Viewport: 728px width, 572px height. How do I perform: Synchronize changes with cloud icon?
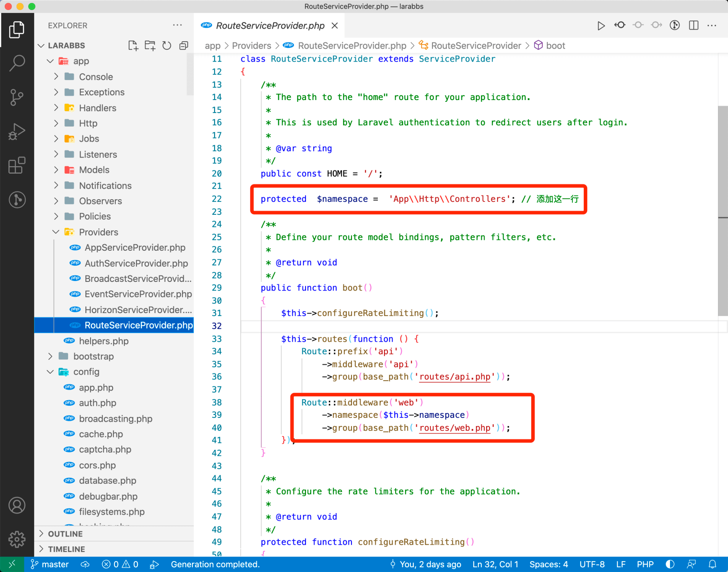(x=85, y=564)
